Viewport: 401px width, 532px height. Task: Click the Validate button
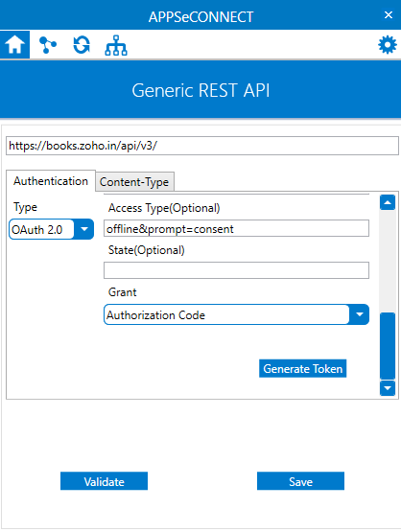pos(104,481)
